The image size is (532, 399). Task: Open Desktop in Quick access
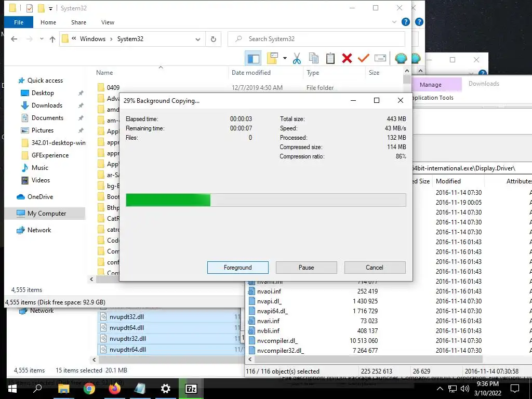tap(43, 93)
